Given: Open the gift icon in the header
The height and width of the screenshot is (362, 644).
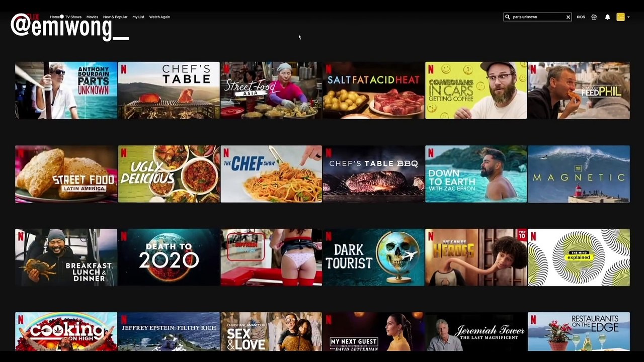Looking at the screenshot, I should click(594, 17).
